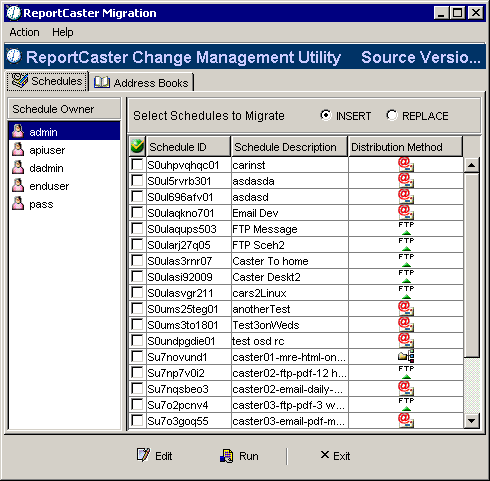Switch to the Schedules tab
The height and width of the screenshot is (481, 490).
[x=47, y=81]
